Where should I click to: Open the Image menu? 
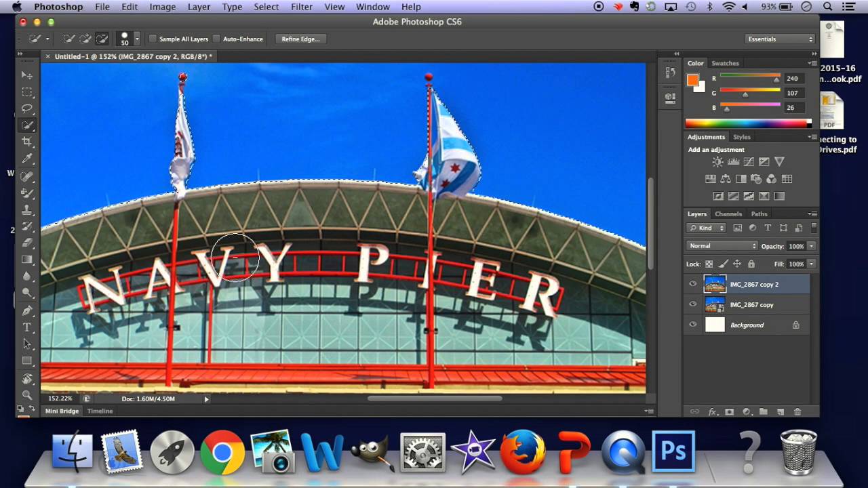pyautogui.click(x=163, y=7)
